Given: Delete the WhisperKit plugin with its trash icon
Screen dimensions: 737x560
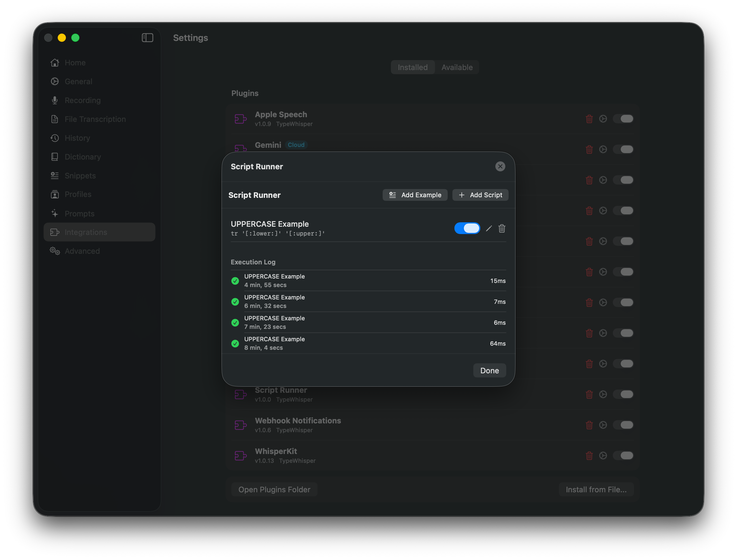Looking at the screenshot, I should [x=589, y=456].
